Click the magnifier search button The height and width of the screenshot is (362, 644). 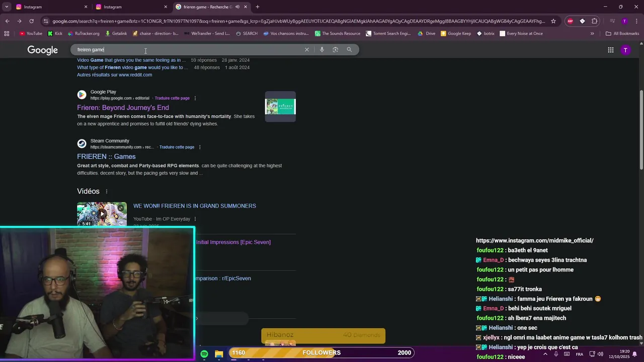click(x=349, y=50)
